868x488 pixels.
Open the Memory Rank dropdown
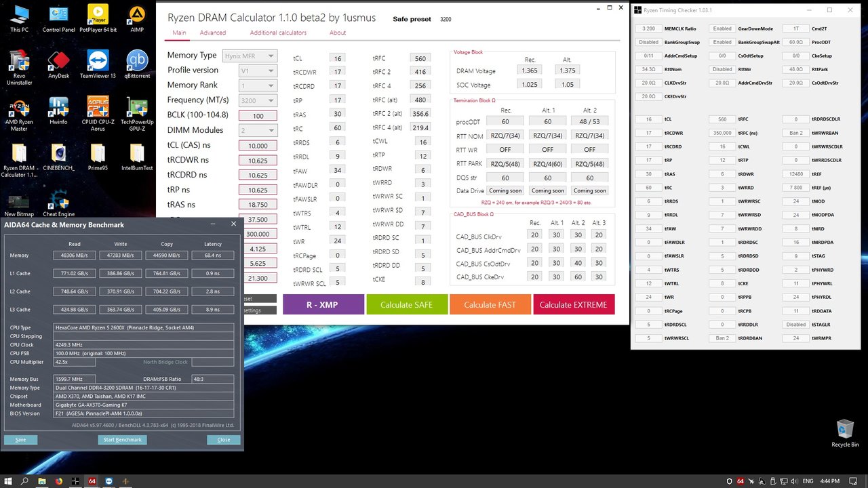(x=258, y=85)
